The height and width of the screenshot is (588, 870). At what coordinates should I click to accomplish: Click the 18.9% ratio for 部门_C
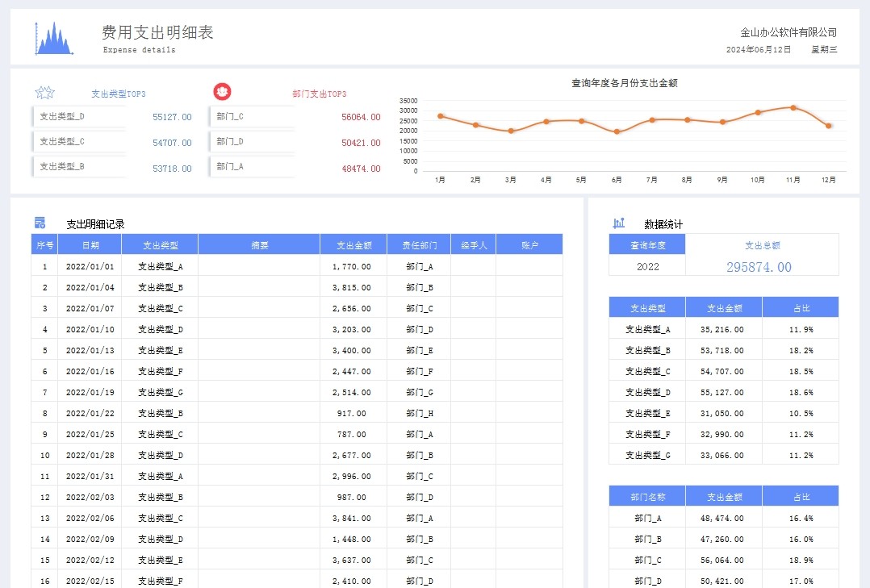point(801,561)
